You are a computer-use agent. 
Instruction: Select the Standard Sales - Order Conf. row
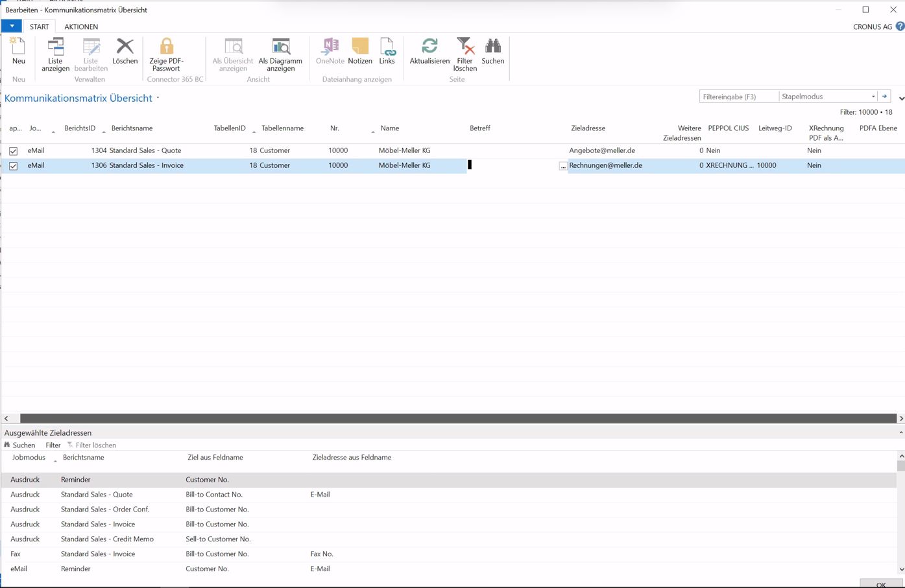pyautogui.click(x=449, y=510)
